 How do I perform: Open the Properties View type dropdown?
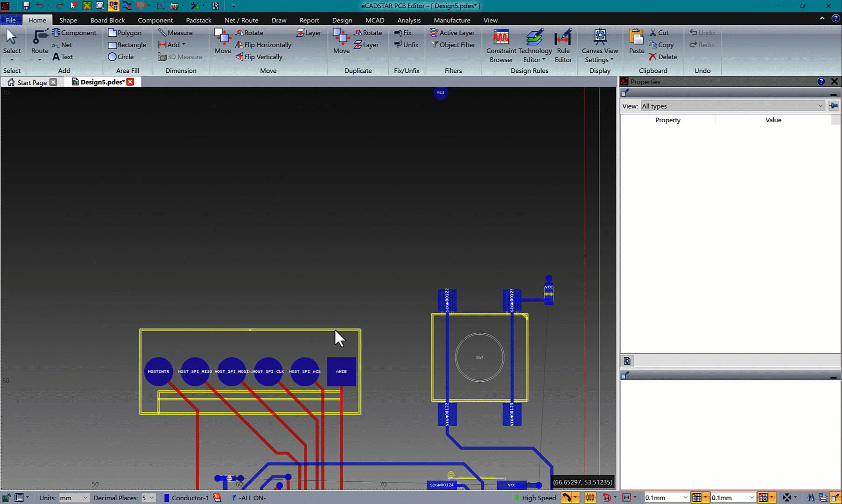(x=732, y=106)
